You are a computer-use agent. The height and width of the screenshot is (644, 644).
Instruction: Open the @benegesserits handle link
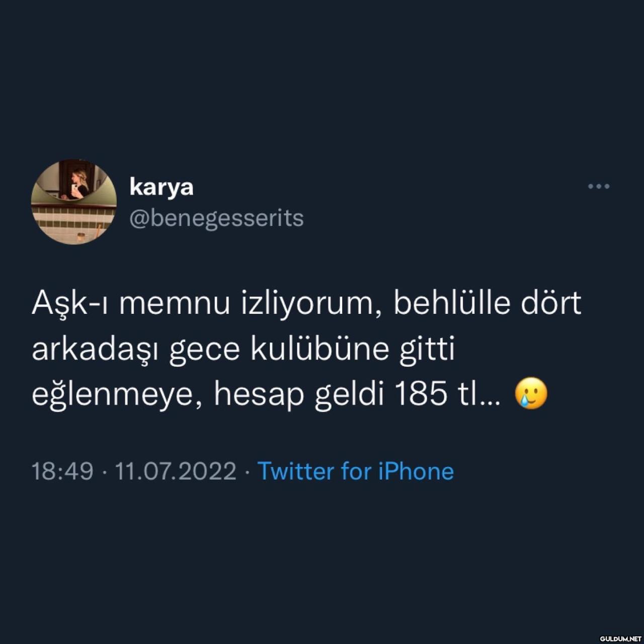pyautogui.click(x=216, y=218)
